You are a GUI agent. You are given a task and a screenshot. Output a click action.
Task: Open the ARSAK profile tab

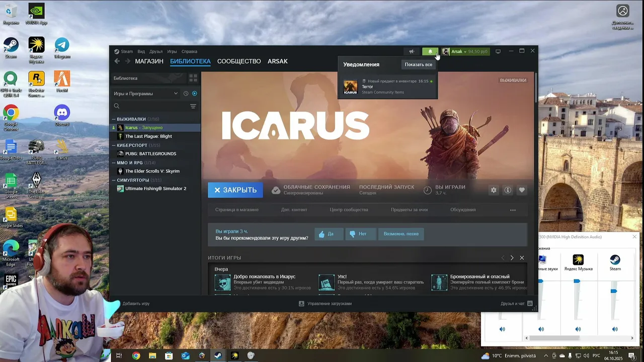point(278,61)
